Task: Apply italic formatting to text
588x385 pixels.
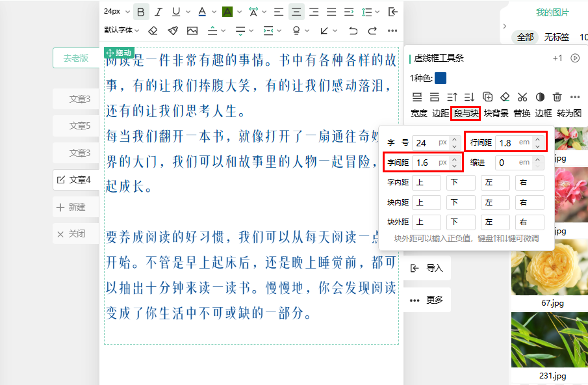Action: coord(159,12)
